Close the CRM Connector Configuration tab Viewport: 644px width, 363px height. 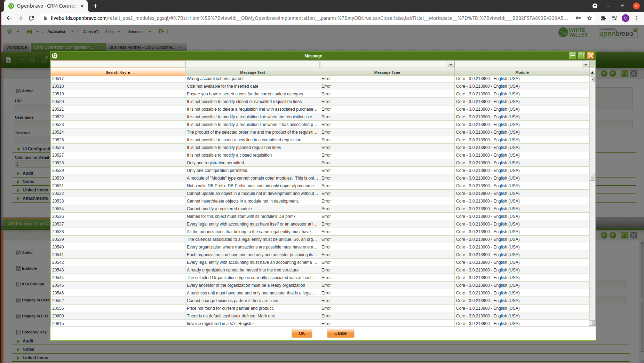[100, 47]
